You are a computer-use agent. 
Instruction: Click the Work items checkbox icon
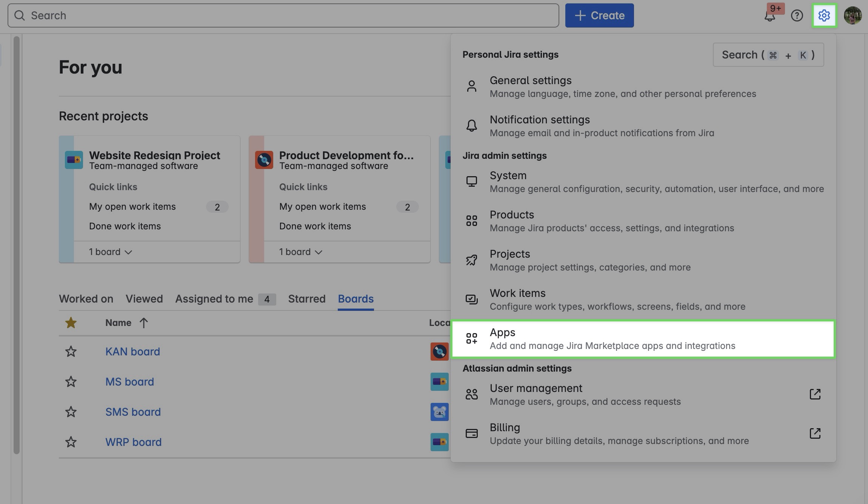471,299
